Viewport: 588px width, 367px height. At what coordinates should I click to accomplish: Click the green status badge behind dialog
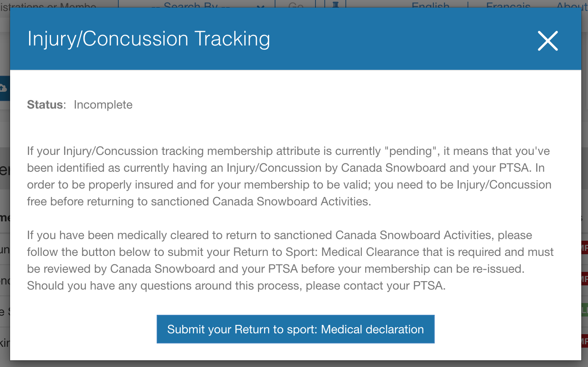tap(585, 311)
